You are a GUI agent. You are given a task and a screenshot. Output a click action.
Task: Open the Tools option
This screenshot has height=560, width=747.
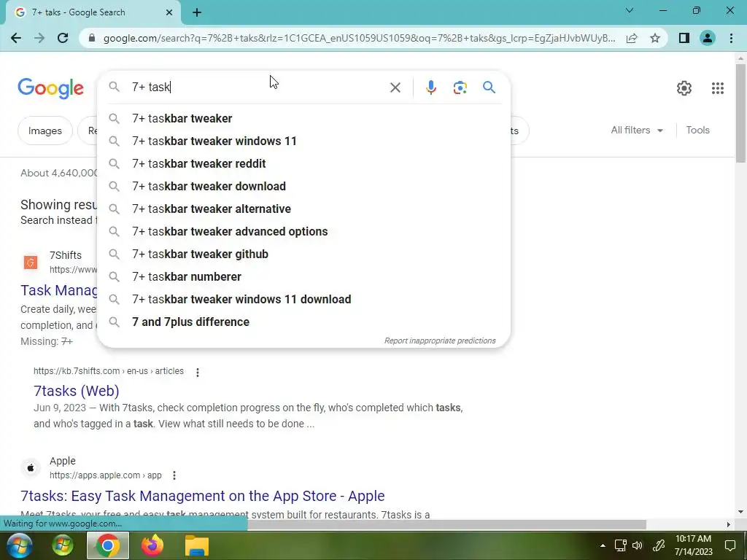[x=697, y=130]
